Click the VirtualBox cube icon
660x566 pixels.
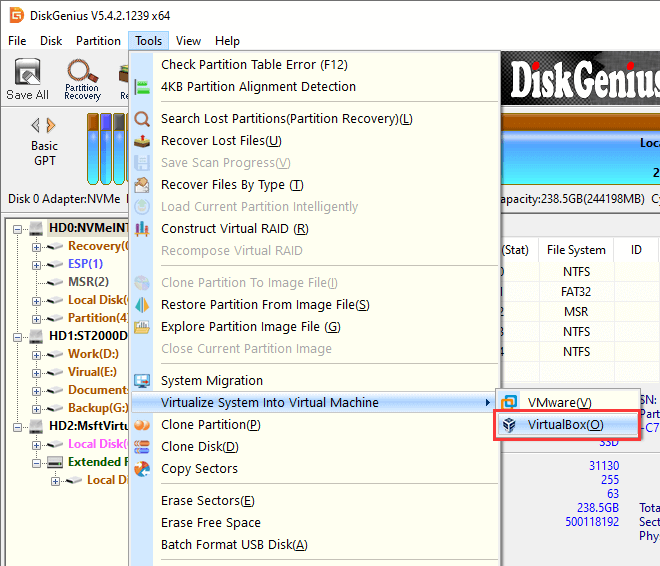pyautogui.click(x=510, y=425)
